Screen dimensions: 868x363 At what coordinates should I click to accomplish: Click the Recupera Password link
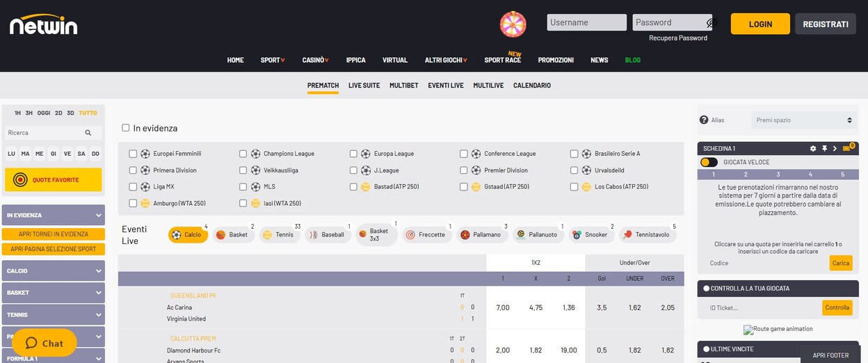(x=678, y=38)
